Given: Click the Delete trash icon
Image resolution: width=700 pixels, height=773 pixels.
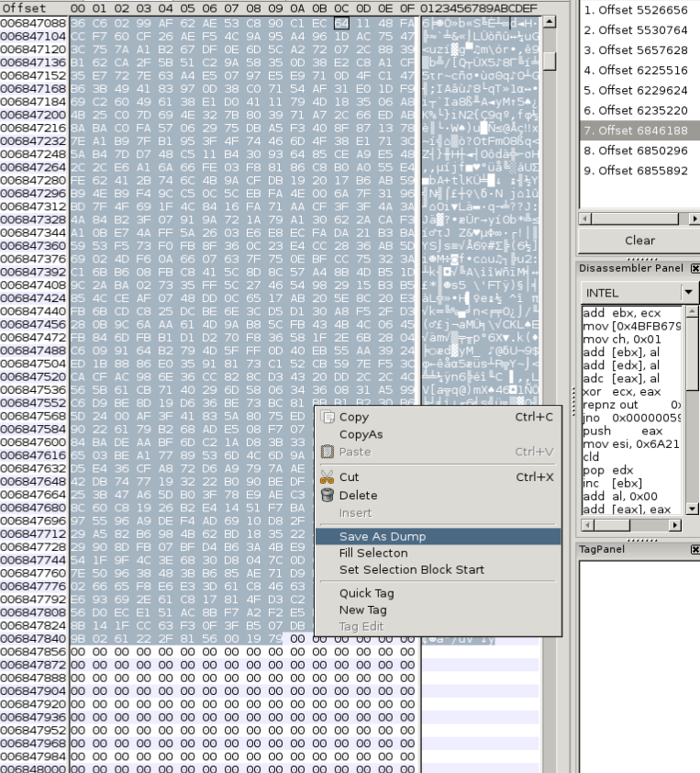Looking at the screenshot, I should [x=328, y=495].
